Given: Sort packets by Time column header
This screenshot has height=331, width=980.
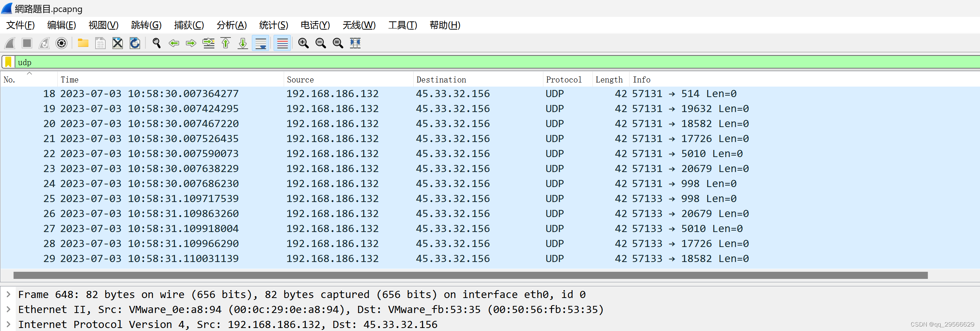Looking at the screenshot, I should point(171,79).
